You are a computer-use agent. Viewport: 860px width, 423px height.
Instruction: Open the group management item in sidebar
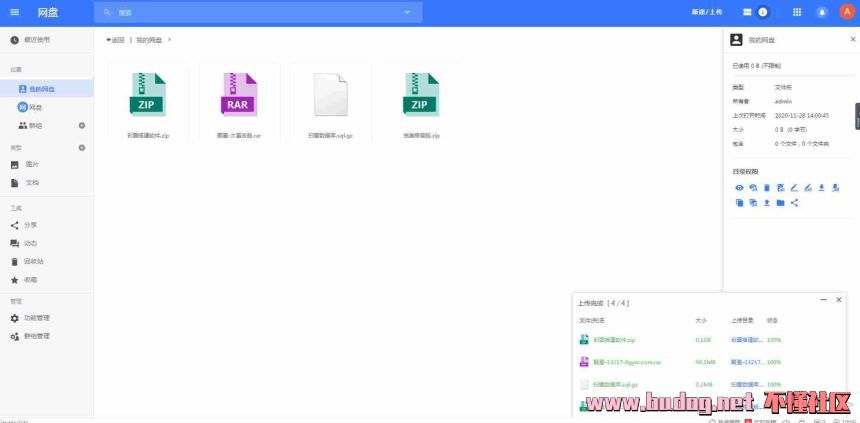30,336
